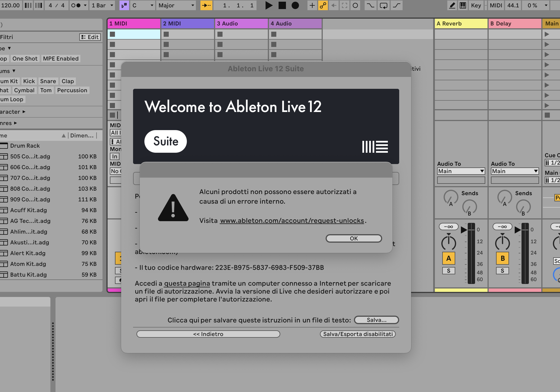560x392 pixels.
Task: Open the root note C dropdown
Action: pos(143,5)
